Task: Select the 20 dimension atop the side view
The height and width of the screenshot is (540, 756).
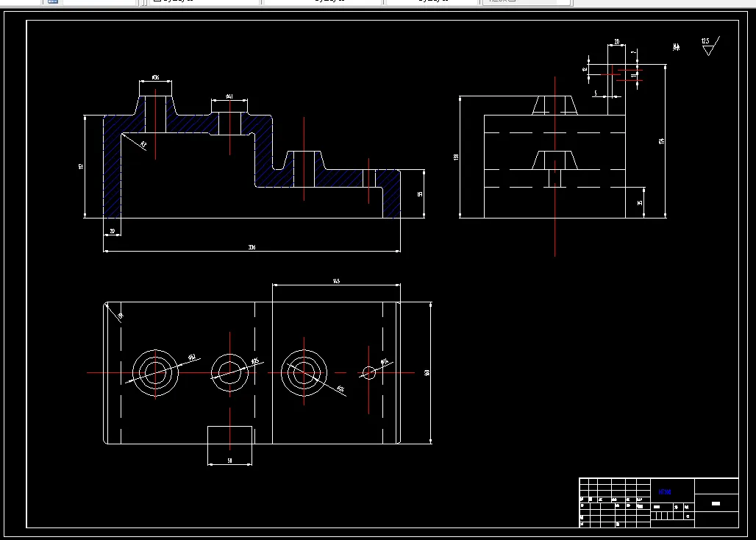Action: tap(617, 42)
